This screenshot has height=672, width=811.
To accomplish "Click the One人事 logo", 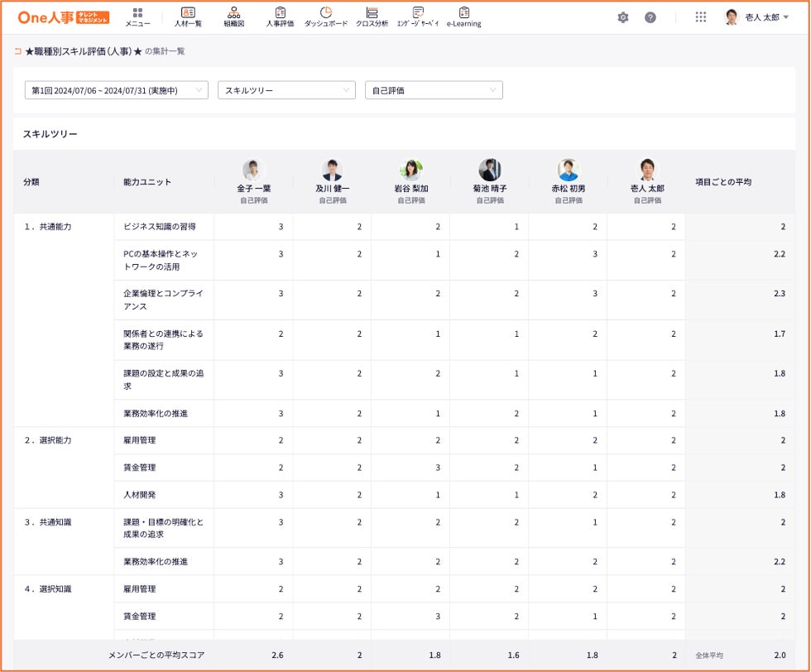I will click(x=63, y=17).
